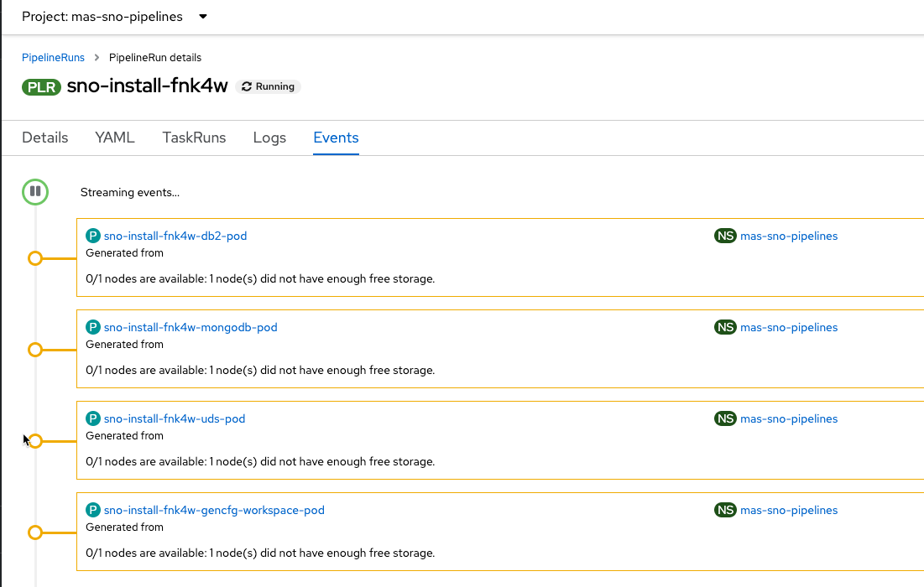Click the pod icon beside gencfg-workspace-pod

pos(93,511)
